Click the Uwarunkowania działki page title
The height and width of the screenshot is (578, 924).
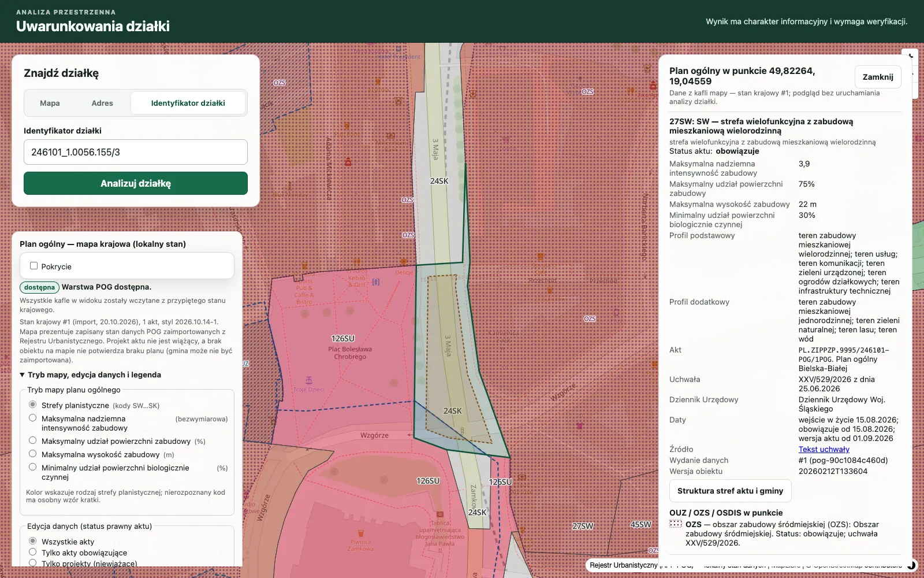pyautogui.click(x=93, y=26)
